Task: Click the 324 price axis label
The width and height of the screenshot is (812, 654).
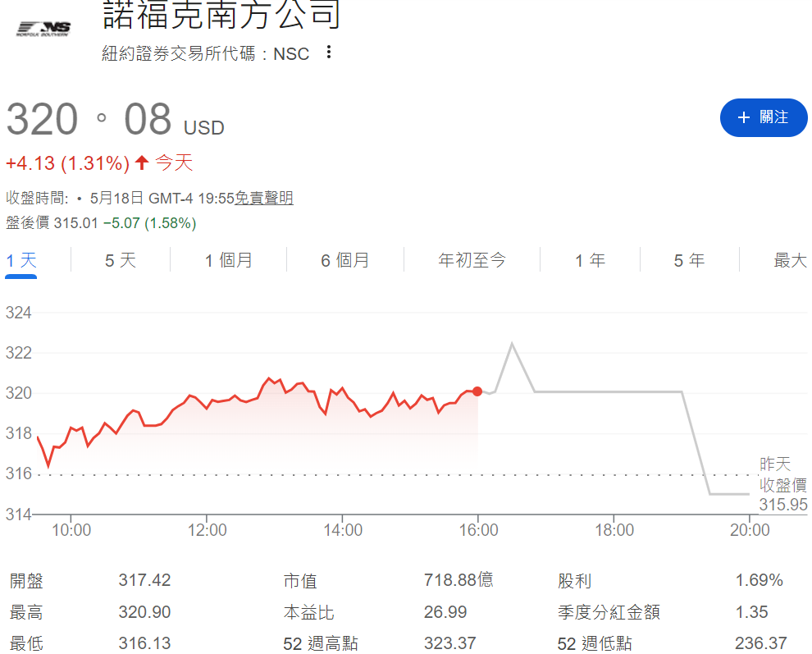Action: click(18, 313)
